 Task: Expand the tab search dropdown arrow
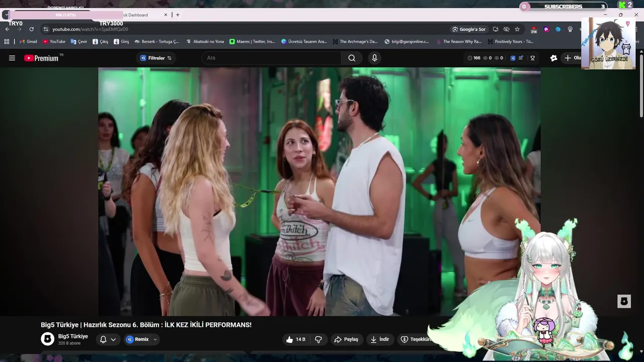click(x=6, y=15)
